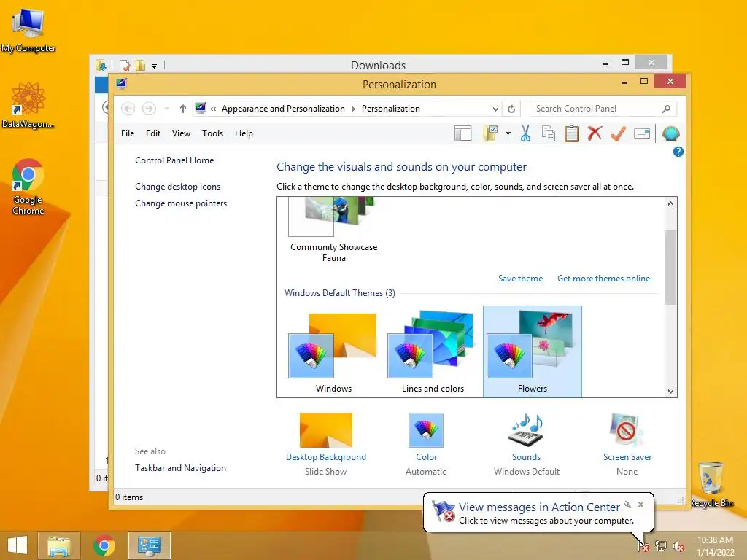Viewport: 747px width, 560px height.
Task: Click the blue shell globe toolbar icon
Action: pos(670,134)
